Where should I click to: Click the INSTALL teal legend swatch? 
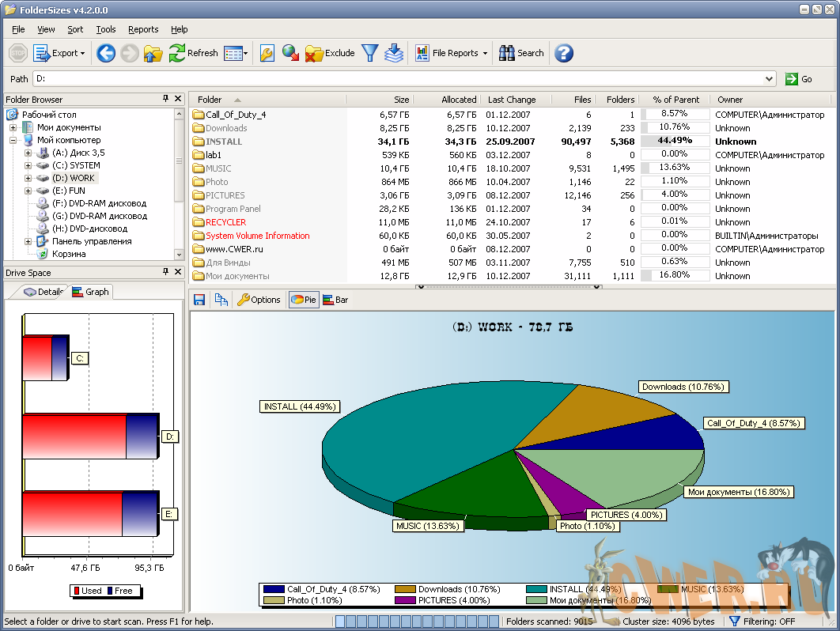coord(536,589)
